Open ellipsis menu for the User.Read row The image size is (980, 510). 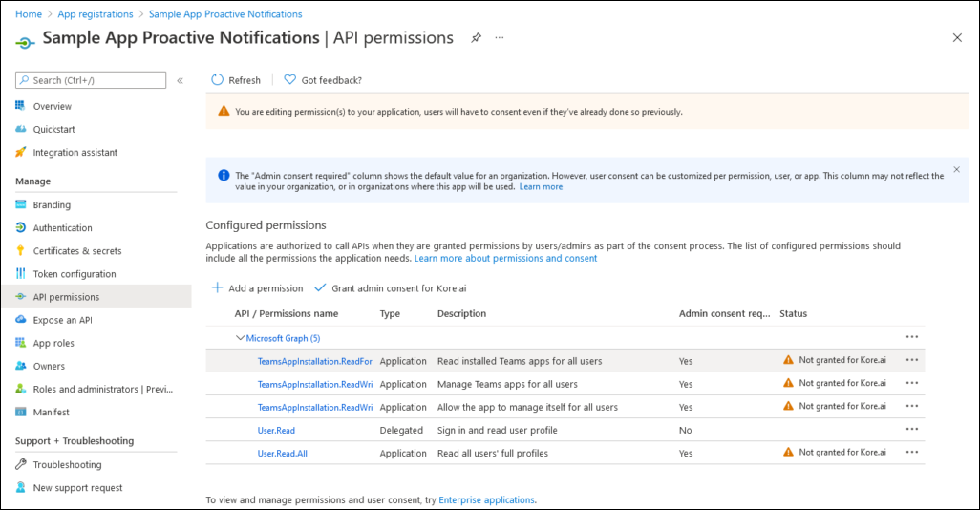point(912,429)
